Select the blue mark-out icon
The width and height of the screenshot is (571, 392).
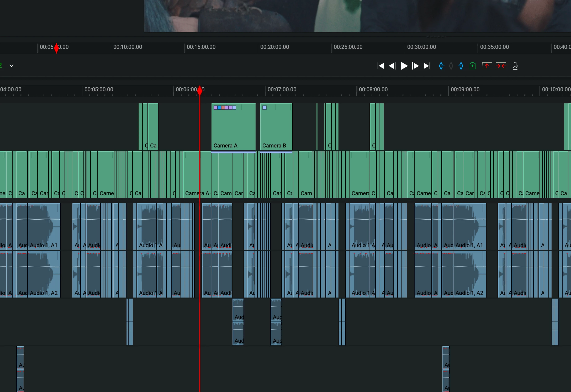(461, 66)
